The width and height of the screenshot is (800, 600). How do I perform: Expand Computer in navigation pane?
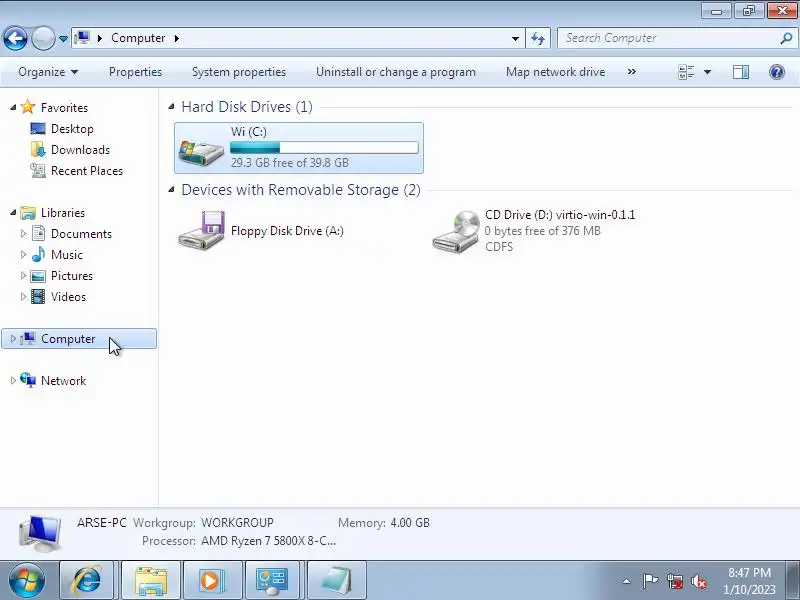(13, 338)
